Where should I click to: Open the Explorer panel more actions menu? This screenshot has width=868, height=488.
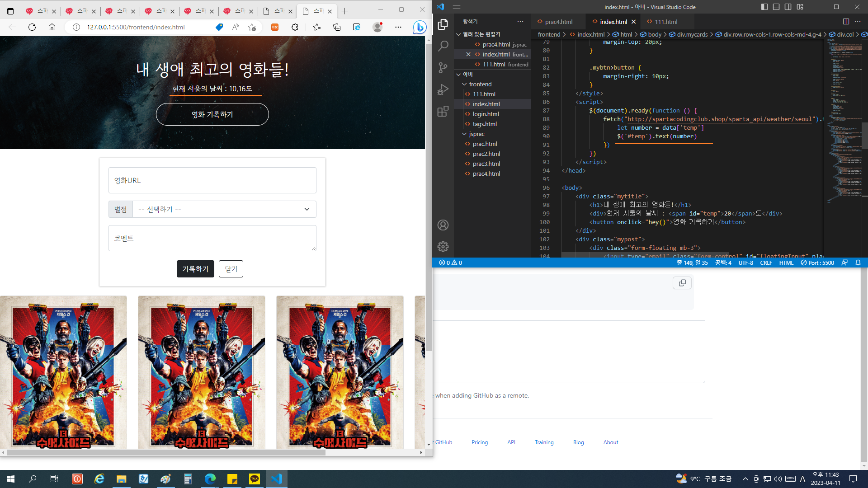tap(520, 22)
